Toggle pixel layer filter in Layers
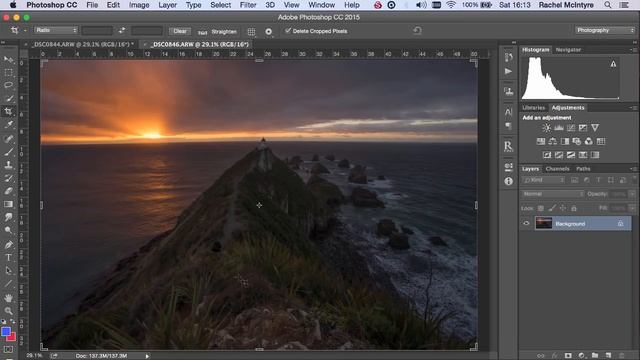This screenshot has width=640, height=360. coord(575,180)
